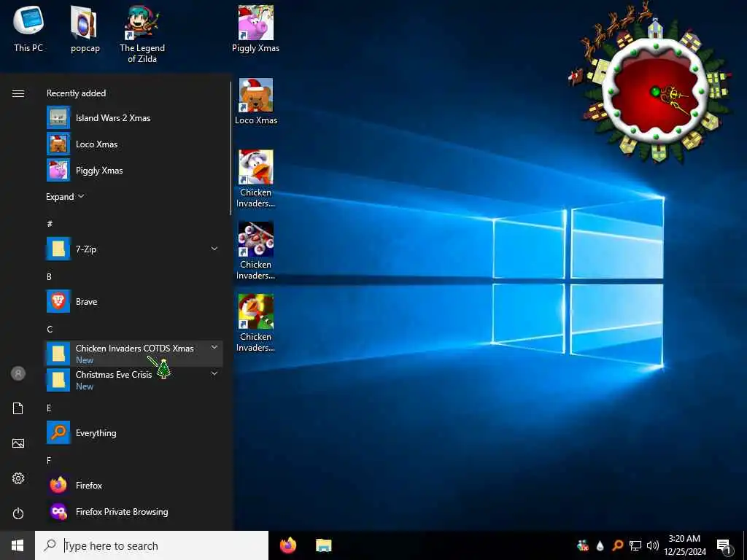Viewport: 747px width, 560px height.
Task: Open the Chicken Invaders COTDS Xmas folder
Action: click(x=134, y=354)
